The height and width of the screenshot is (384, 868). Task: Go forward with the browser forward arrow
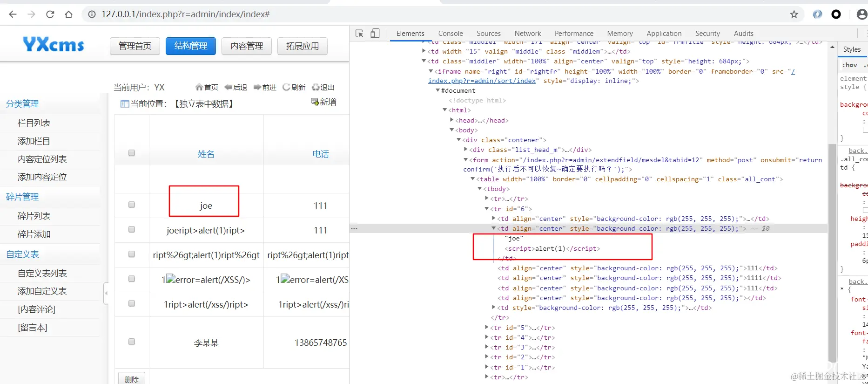31,14
